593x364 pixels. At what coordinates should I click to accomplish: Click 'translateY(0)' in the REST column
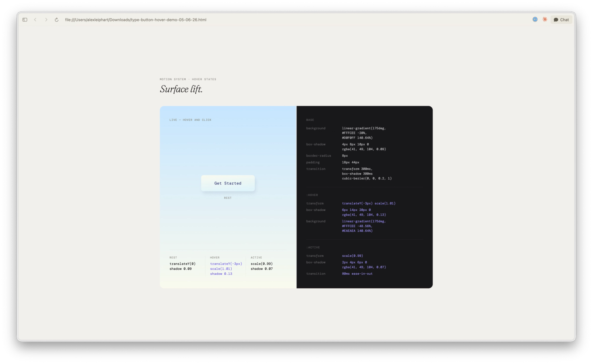point(182,264)
